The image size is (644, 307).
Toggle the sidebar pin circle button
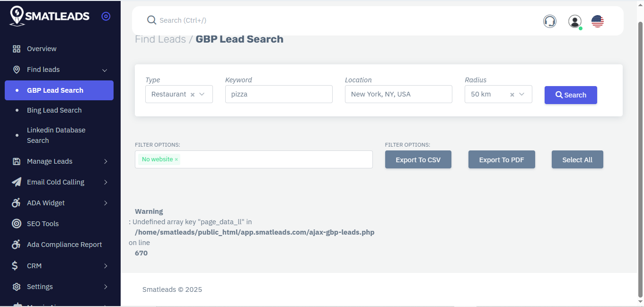coord(106,16)
